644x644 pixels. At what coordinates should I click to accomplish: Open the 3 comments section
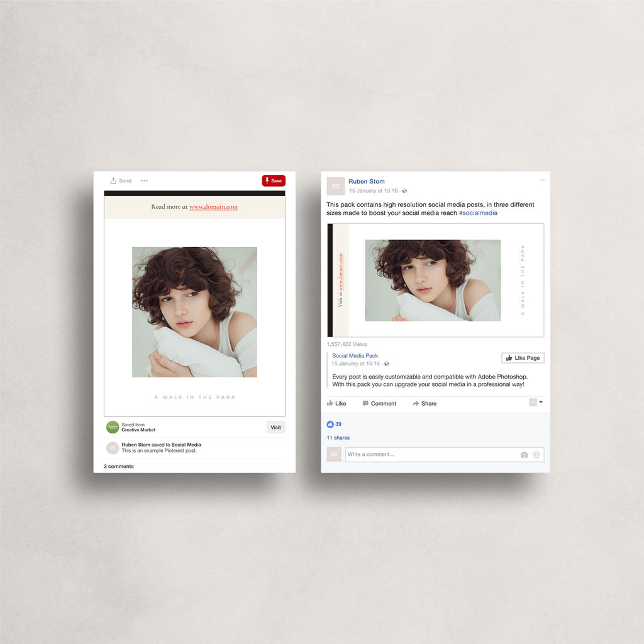coord(119,466)
